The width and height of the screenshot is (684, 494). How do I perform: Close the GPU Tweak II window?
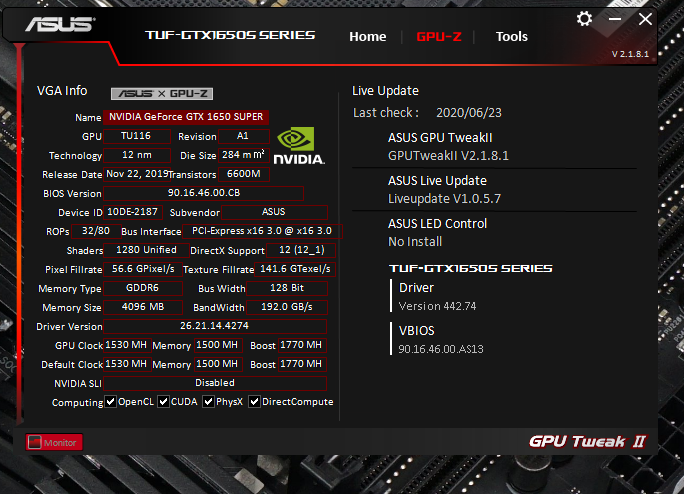[x=645, y=19]
